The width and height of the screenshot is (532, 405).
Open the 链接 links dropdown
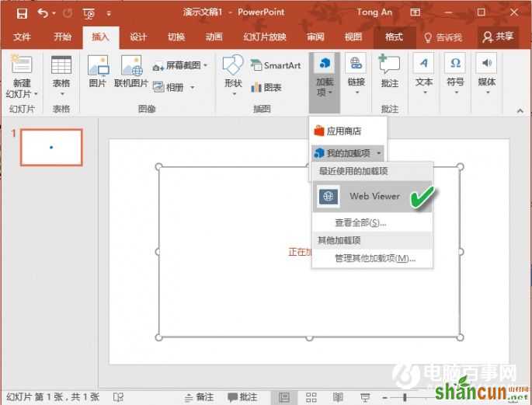[x=356, y=74]
